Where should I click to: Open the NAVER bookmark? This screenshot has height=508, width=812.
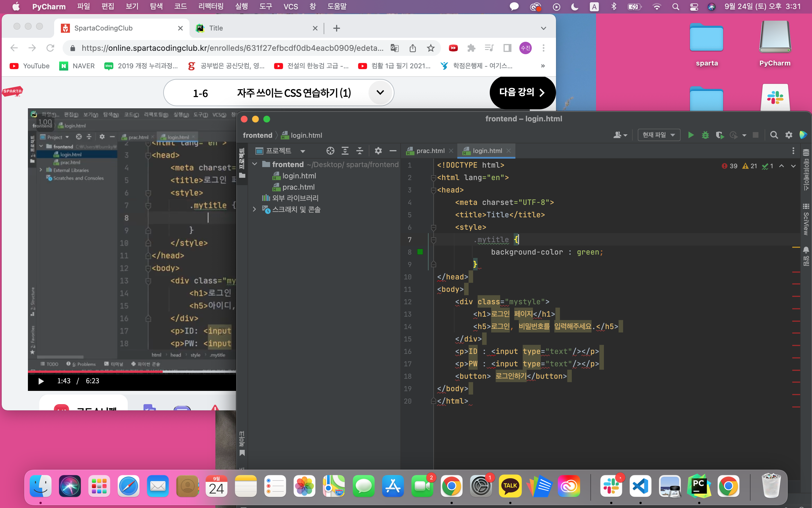click(x=77, y=66)
